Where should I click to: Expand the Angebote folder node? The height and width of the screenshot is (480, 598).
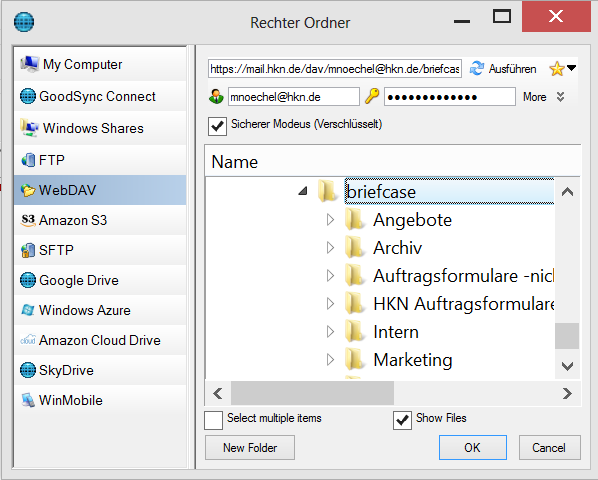click(330, 220)
